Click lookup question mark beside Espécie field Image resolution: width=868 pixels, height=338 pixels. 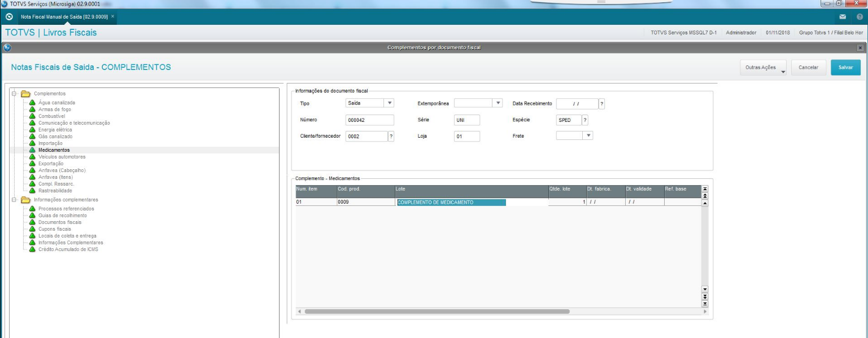pos(585,120)
